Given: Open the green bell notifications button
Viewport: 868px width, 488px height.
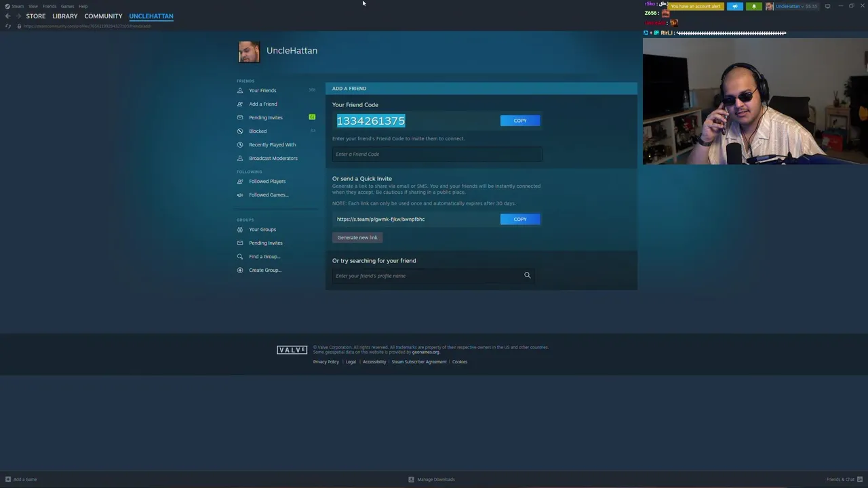Looking at the screenshot, I should point(753,6).
